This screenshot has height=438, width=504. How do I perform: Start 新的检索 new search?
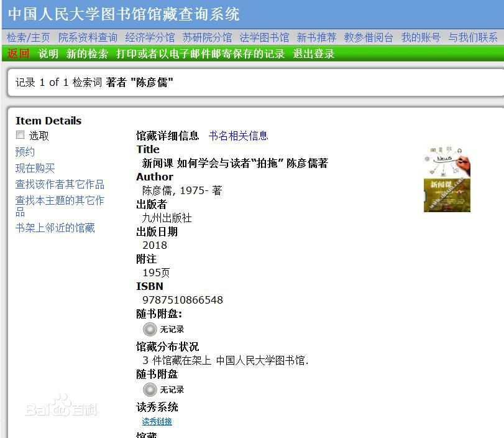(87, 54)
